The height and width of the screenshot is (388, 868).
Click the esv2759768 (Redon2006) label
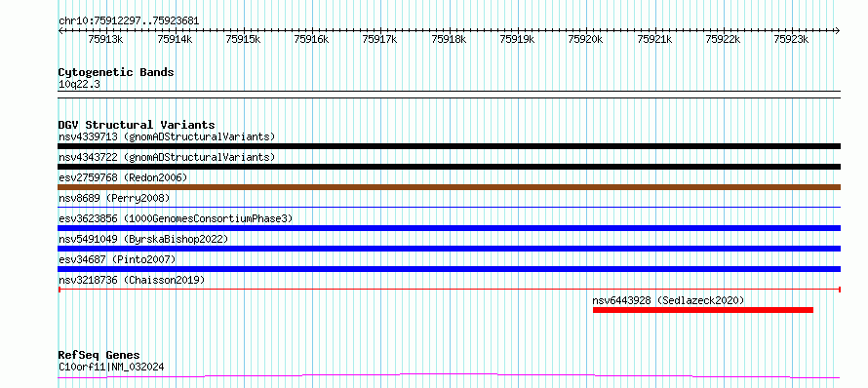pos(123,177)
